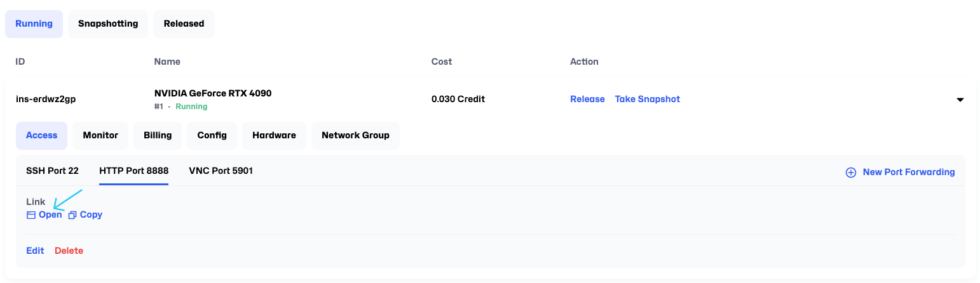Open the Billing tab
The image size is (980, 283).
[x=158, y=135]
